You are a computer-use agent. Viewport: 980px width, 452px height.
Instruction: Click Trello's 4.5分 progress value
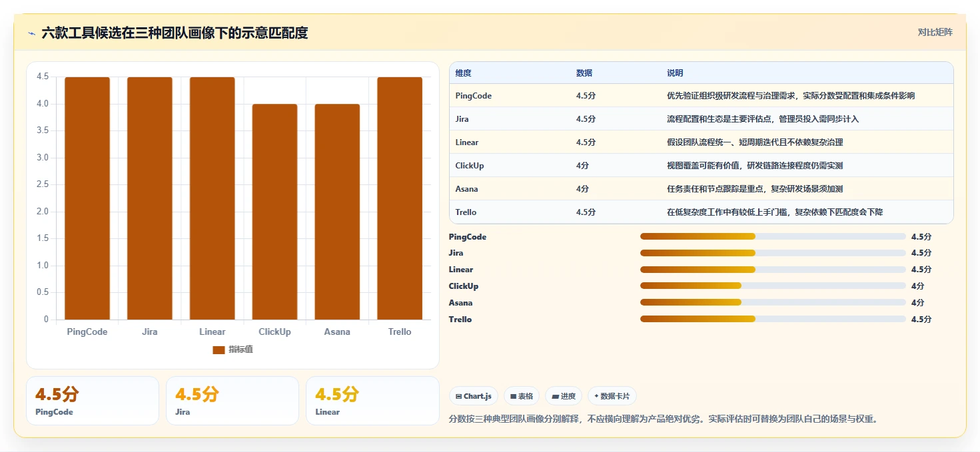921,319
